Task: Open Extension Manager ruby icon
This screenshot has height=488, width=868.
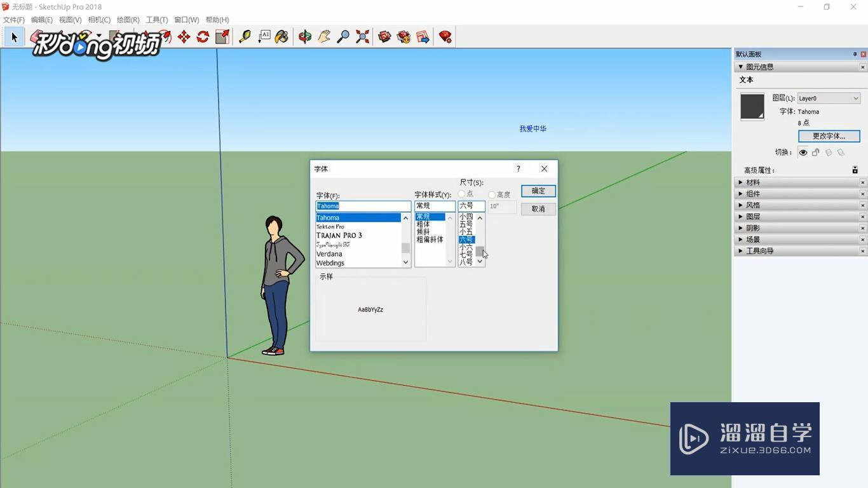Action: click(445, 37)
